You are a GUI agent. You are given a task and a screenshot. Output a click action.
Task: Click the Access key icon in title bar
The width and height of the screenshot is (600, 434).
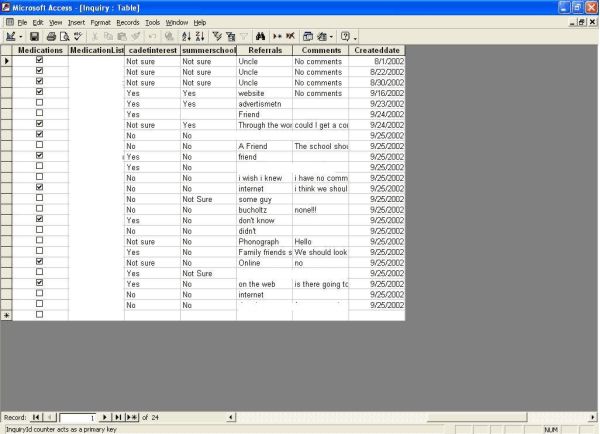6,7
